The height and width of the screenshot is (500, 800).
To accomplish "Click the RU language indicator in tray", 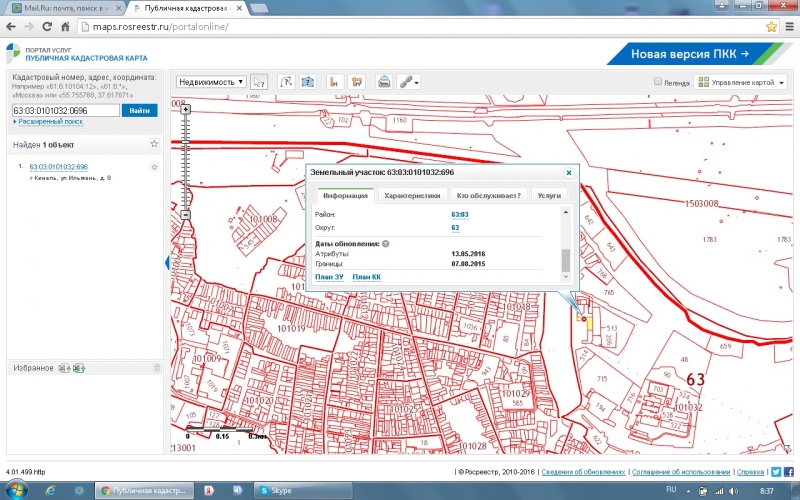I will click(x=671, y=490).
